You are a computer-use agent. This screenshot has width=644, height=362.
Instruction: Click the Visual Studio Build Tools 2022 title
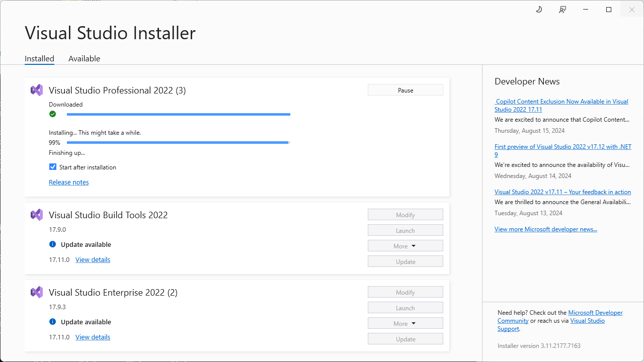[108, 215]
